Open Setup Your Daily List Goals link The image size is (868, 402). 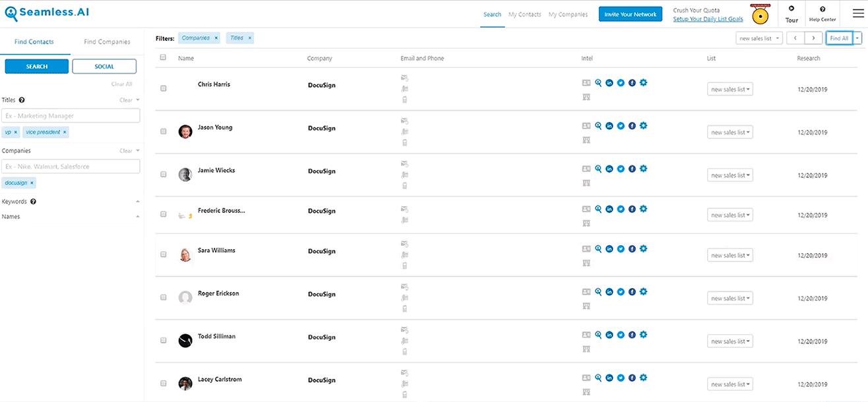(x=708, y=19)
